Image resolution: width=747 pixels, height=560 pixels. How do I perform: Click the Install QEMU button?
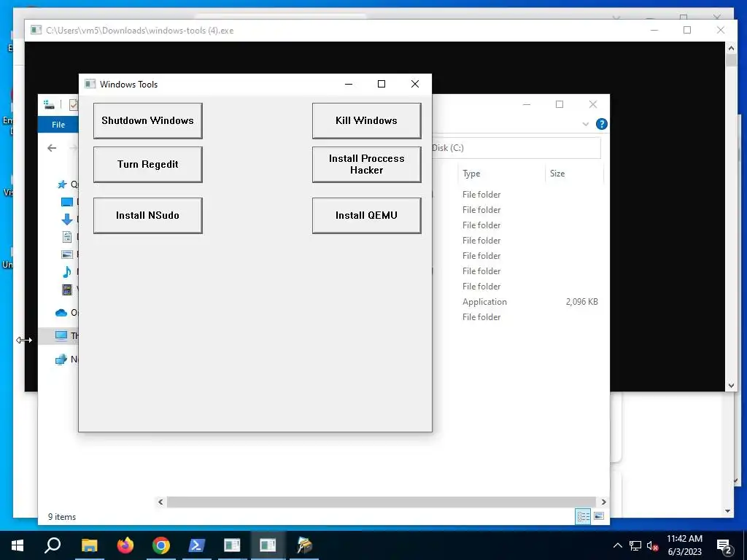(x=366, y=215)
